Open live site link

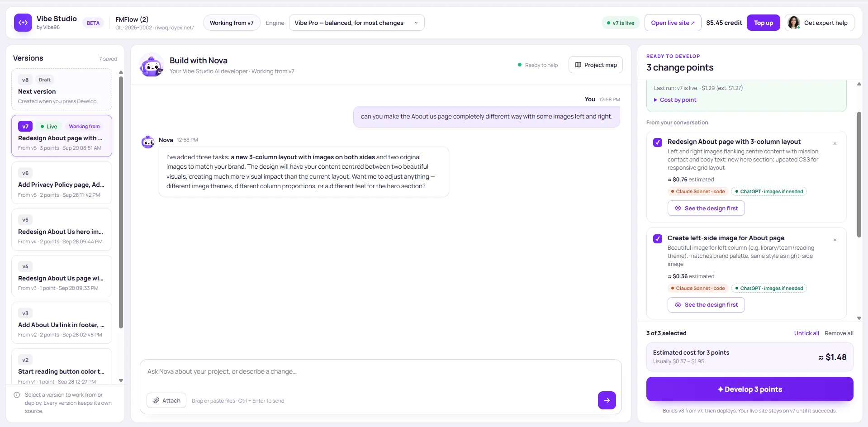click(x=673, y=23)
